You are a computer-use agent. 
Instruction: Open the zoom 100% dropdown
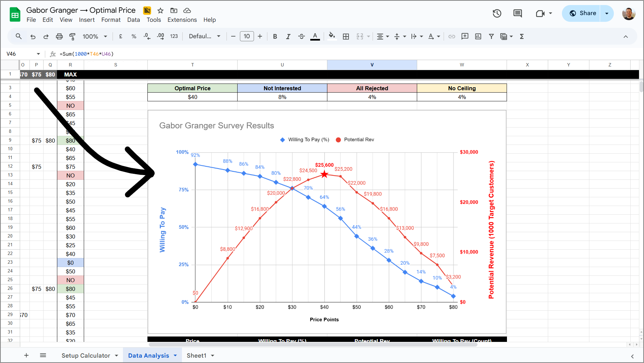95,36
